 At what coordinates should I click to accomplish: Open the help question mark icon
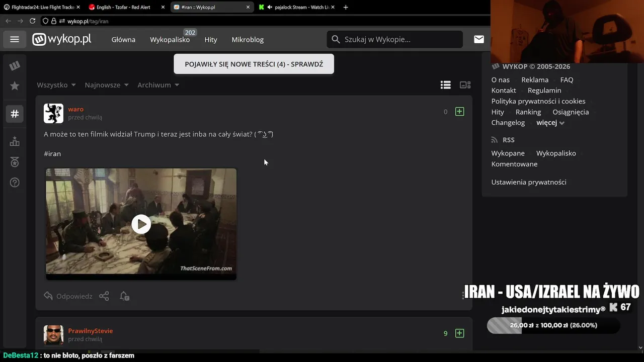pos(15,183)
